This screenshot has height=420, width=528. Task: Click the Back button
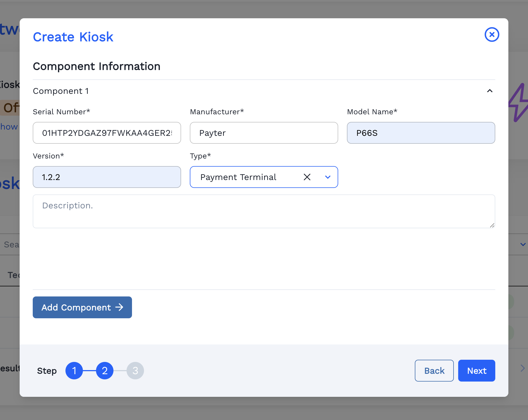pyautogui.click(x=434, y=371)
